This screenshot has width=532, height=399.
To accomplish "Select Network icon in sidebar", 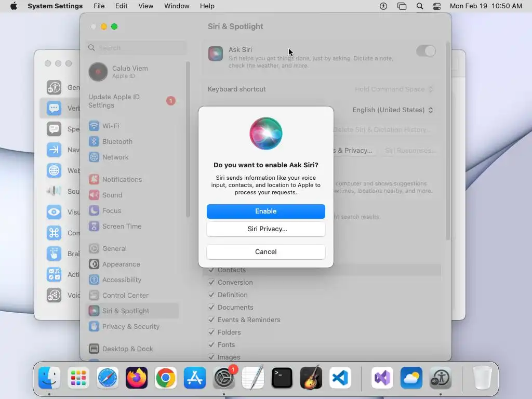I will 94,157.
